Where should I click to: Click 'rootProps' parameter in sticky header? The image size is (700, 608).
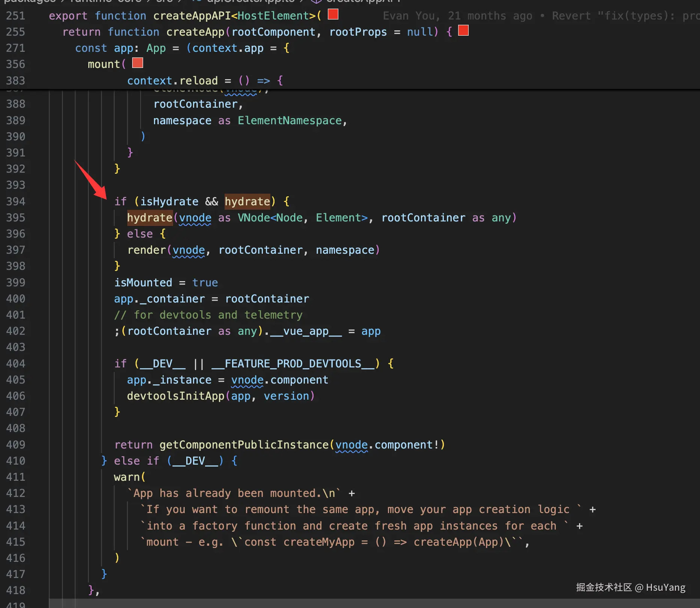point(358,32)
